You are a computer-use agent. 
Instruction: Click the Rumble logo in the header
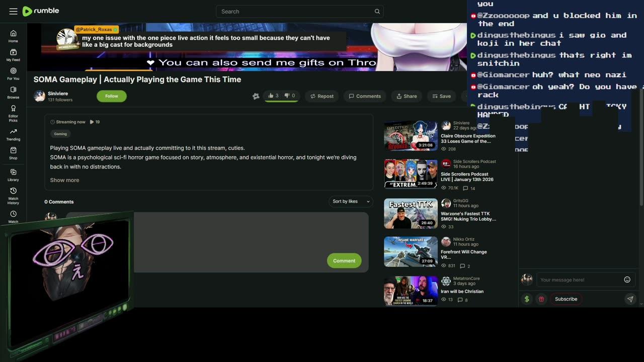point(40,11)
